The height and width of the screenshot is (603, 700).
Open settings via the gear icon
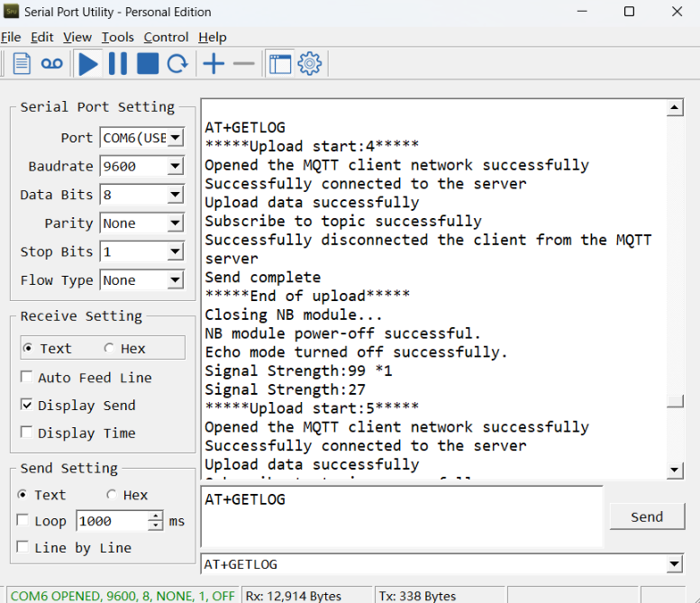[x=309, y=63]
